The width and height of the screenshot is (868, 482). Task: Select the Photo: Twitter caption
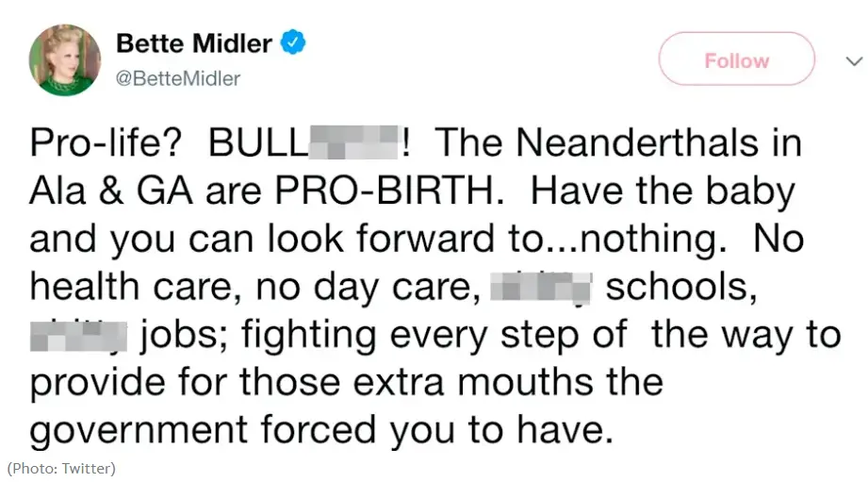(61, 469)
